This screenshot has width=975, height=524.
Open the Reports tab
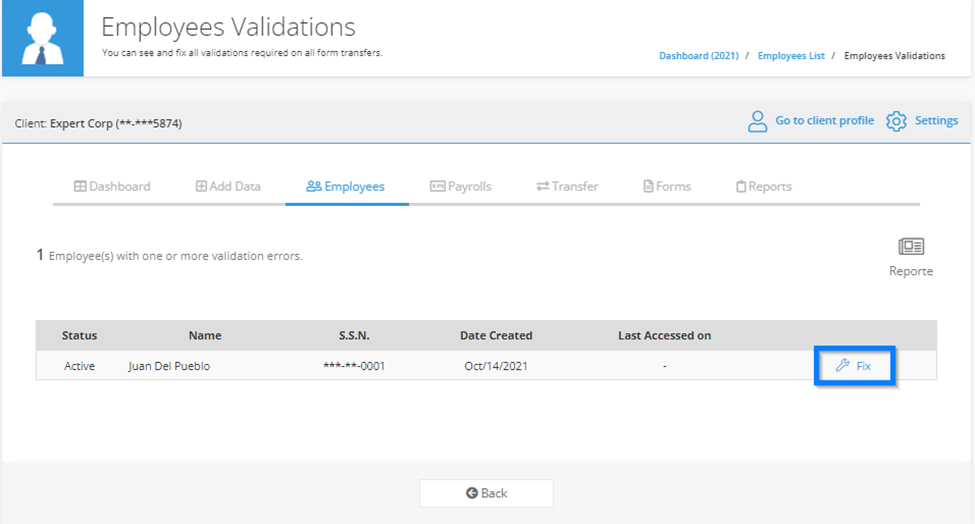coord(764,186)
